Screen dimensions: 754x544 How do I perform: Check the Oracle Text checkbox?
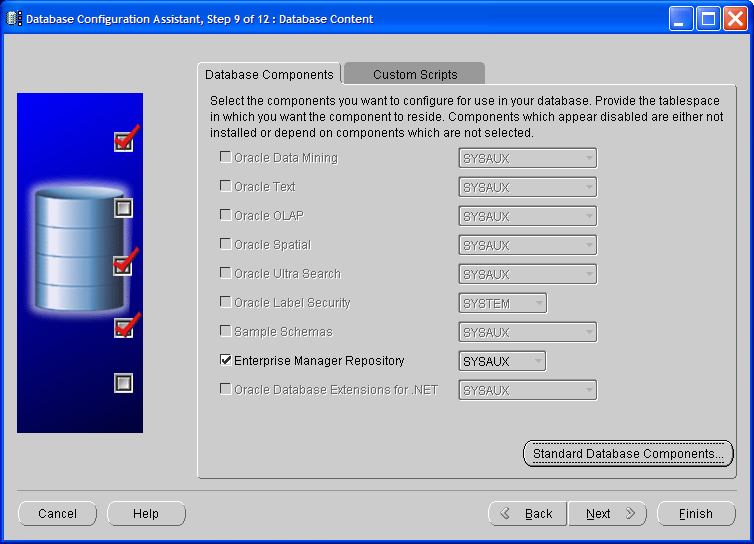(225, 186)
